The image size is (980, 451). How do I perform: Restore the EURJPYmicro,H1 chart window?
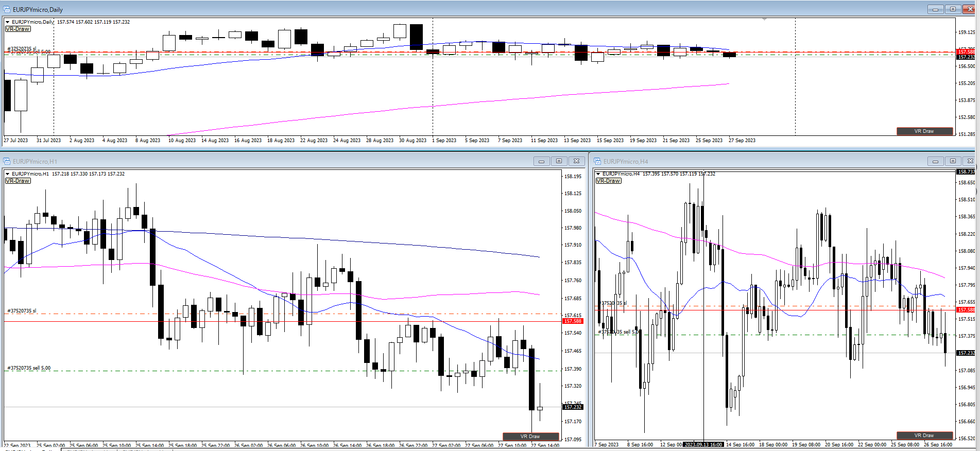point(559,161)
